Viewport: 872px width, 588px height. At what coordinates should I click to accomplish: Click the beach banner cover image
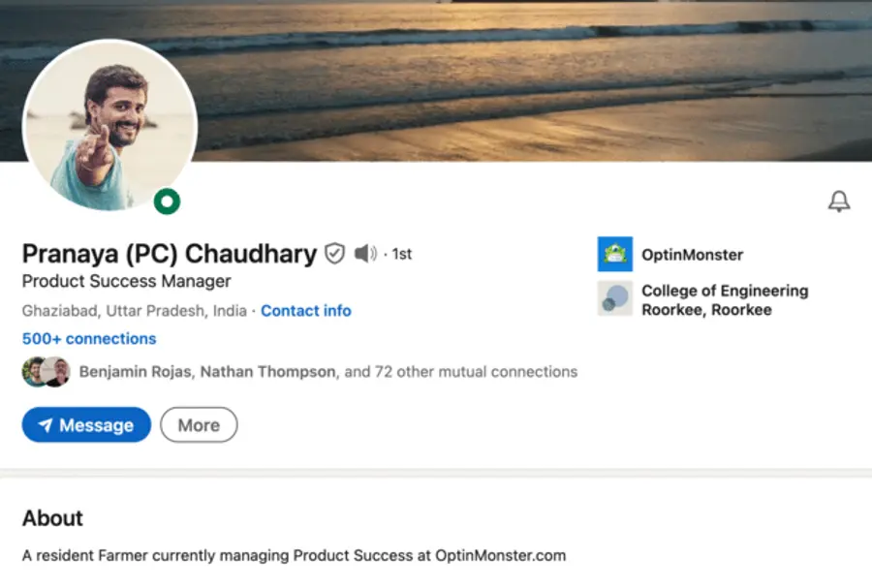point(533,77)
